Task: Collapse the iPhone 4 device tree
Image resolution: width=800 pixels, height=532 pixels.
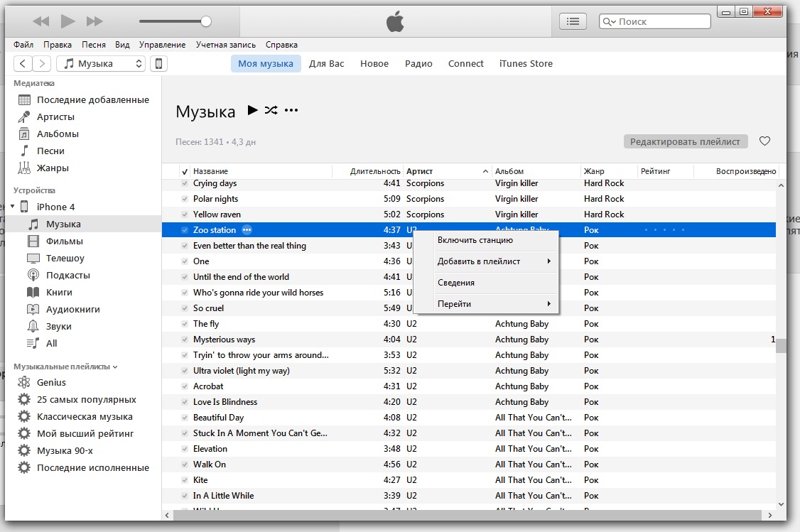Action: [x=12, y=207]
